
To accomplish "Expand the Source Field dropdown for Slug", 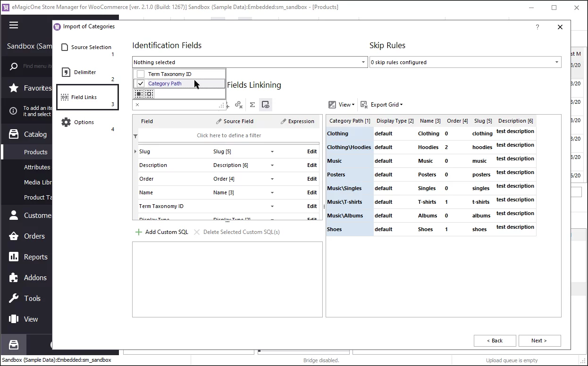I will click(271, 151).
